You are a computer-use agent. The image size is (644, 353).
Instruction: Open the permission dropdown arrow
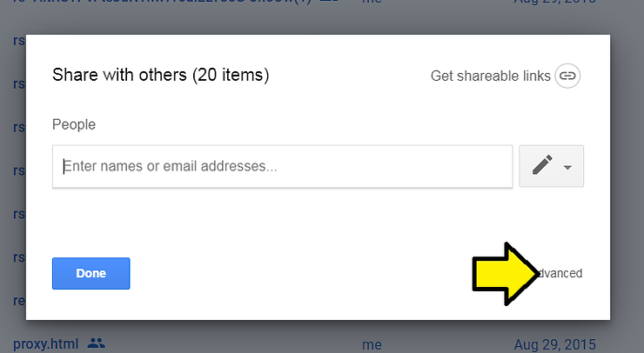567,167
